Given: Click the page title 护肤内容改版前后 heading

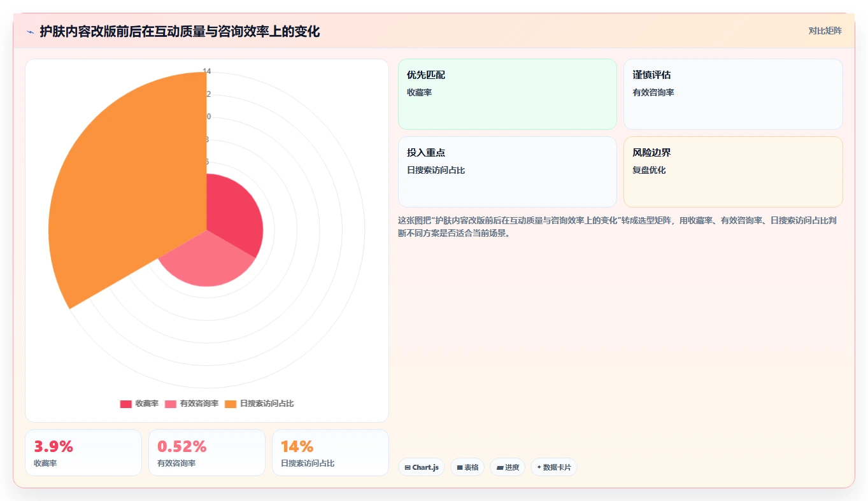Looking at the screenshot, I should tap(180, 31).
